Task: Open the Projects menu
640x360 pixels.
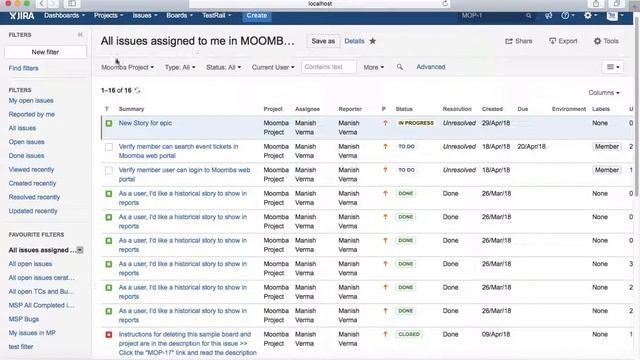Action: [x=109, y=16]
